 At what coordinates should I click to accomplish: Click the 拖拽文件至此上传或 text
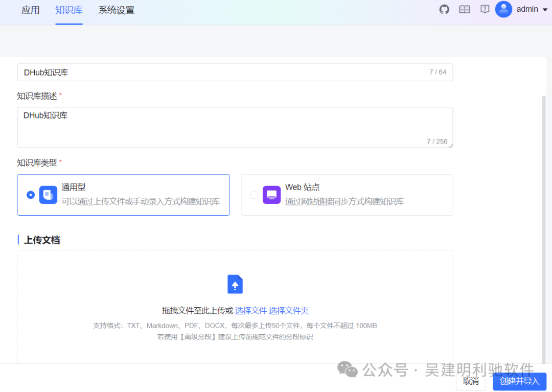pos(197,310)
